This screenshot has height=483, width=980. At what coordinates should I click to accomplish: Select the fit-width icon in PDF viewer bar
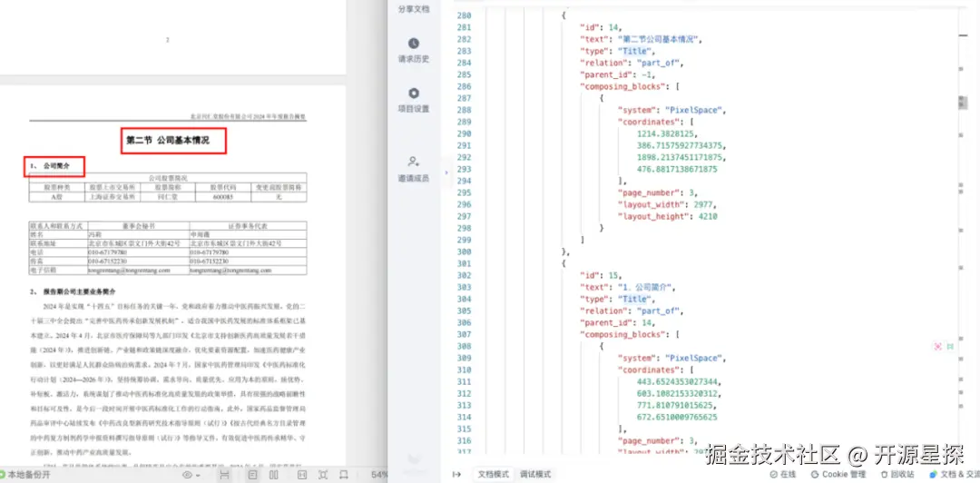click(224, 475)
